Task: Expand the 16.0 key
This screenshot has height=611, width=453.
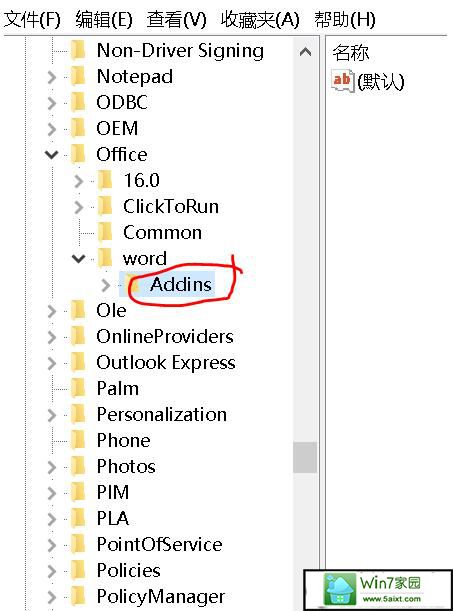Action: [x=79, y=181]
